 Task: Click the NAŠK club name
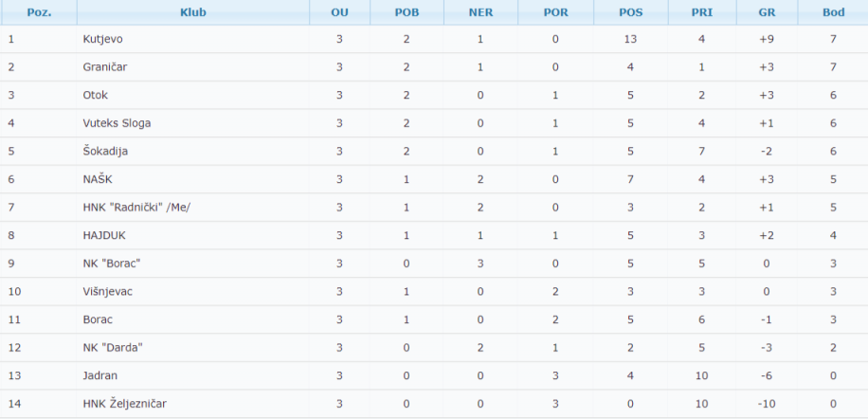point(98,179)
